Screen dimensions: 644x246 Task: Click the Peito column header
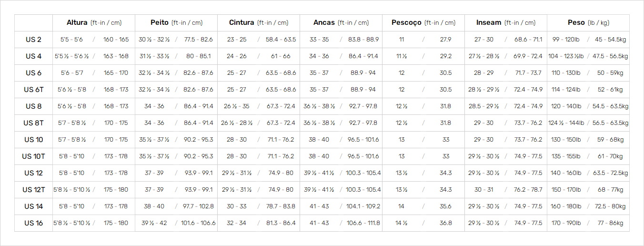[x=176, y=23]
